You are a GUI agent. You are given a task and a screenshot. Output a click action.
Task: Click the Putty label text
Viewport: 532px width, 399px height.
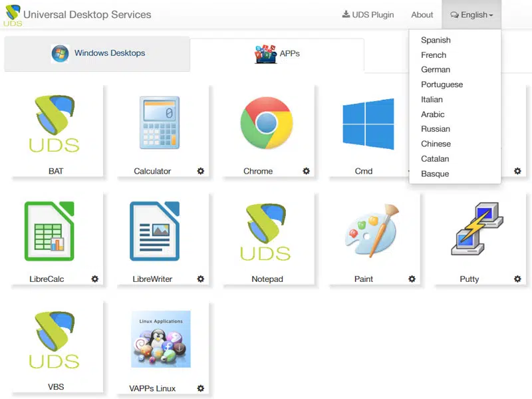pos(469,279)
